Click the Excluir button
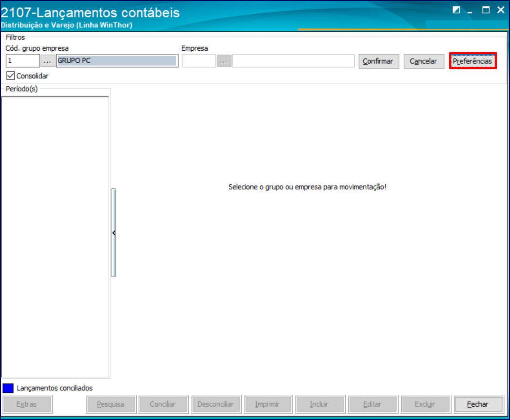This screenshot has height=420, width=510. [x=425, y=404]
